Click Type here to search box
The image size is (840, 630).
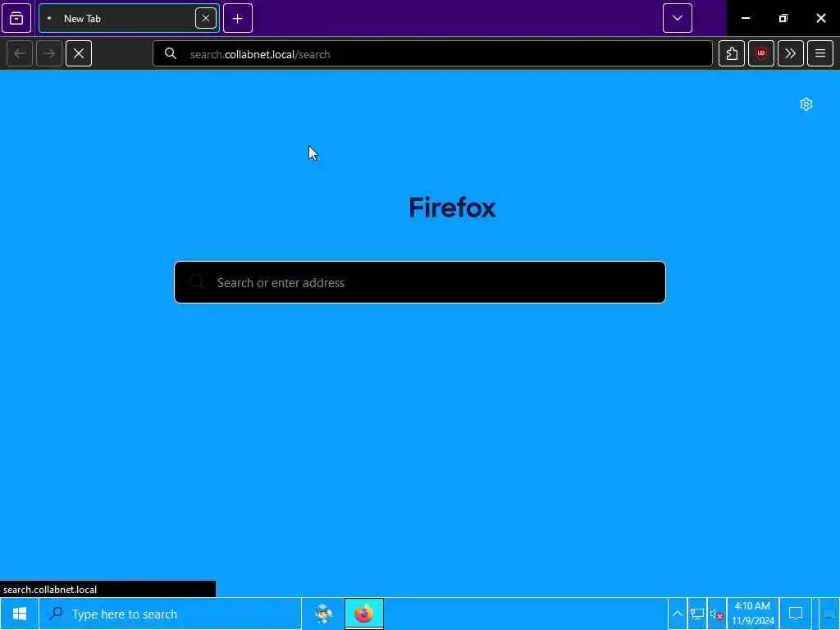point(170,614)
